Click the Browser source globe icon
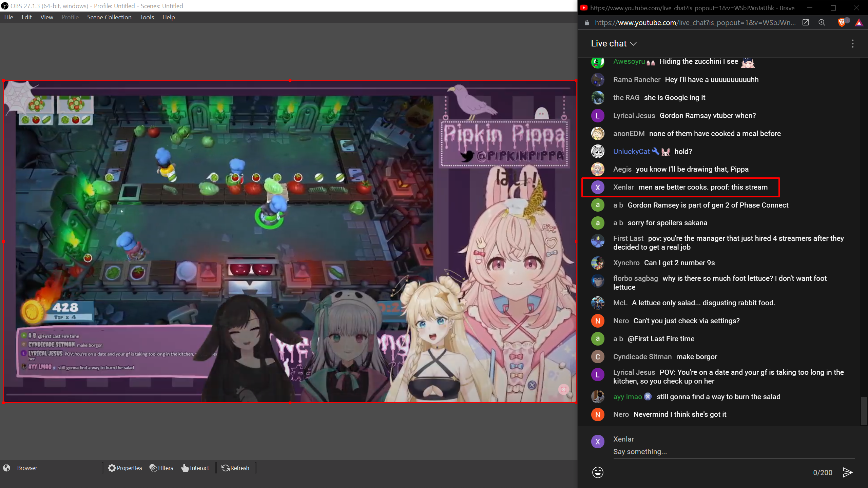Viewport: 868px width, 488px height. click(x=7, y=468)
